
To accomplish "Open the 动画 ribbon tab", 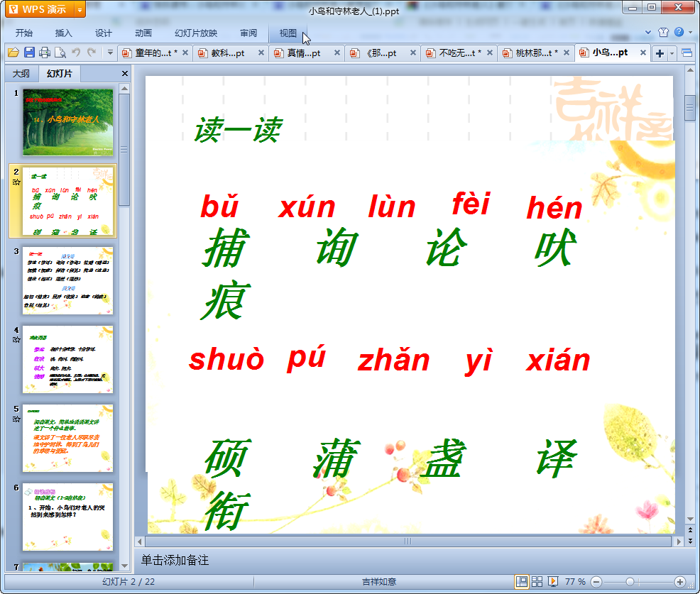I will click(x=143, y=33).
